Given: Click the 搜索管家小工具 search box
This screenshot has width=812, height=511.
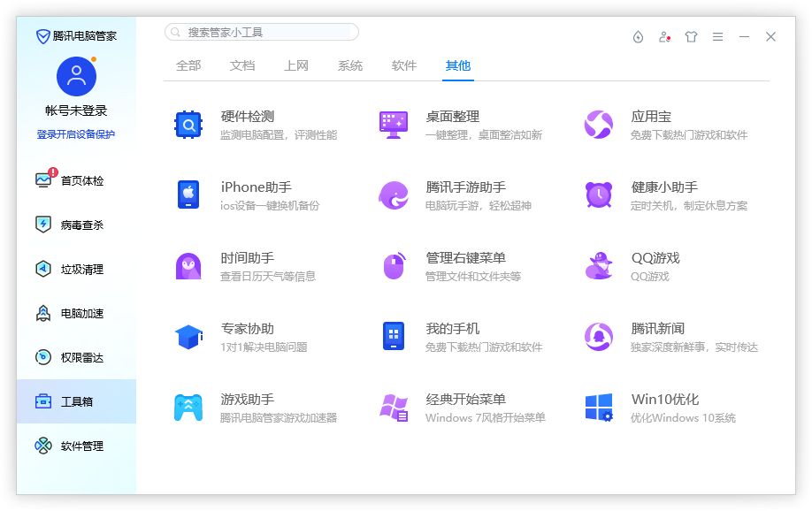Looking at the screenshot, I should 260,31.
